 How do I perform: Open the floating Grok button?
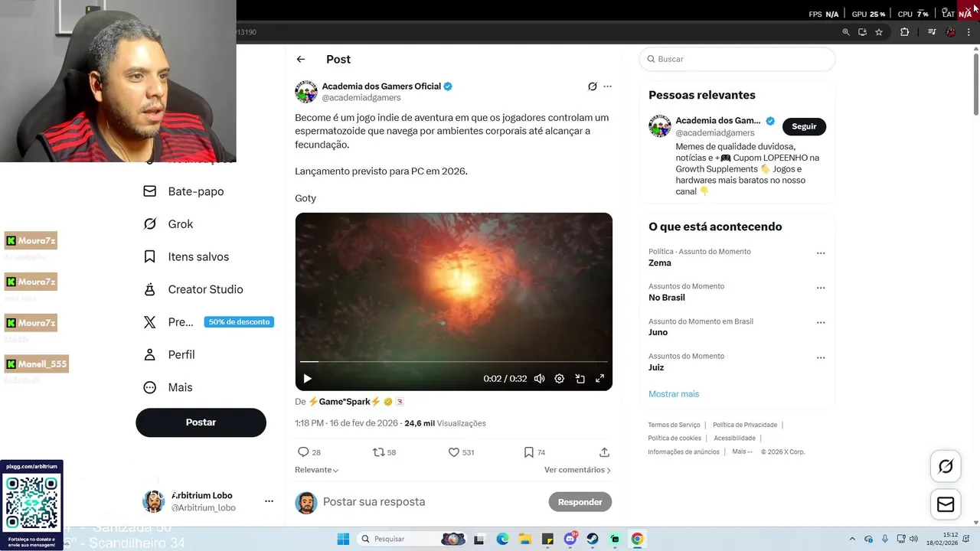pyautogui.click(x=946, y=466)
